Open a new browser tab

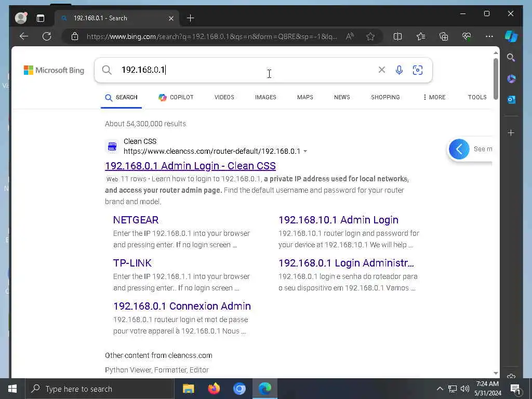coord(190,18)
